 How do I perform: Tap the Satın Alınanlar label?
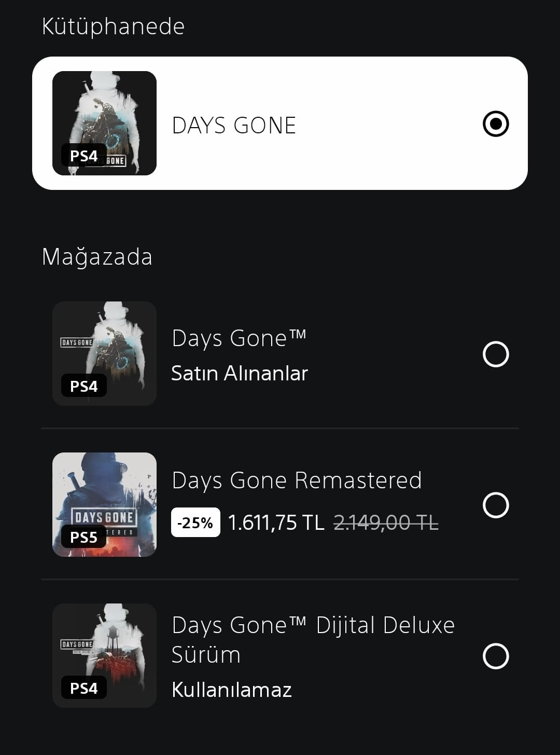[x=240, y=373]
